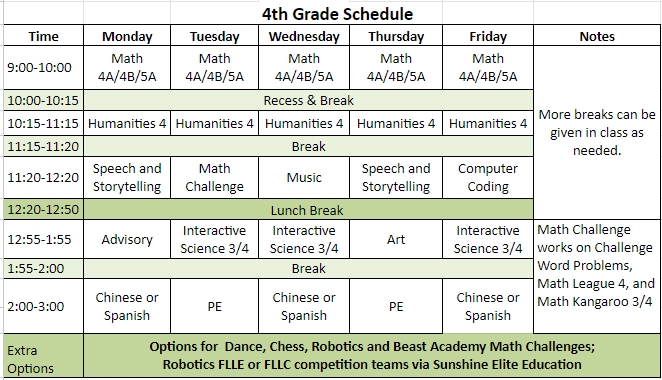Viewport: 662px width, 380px height.
Task: Click the Lunch Break merged row
Action: pyautogui.click(x=308, y=210)
